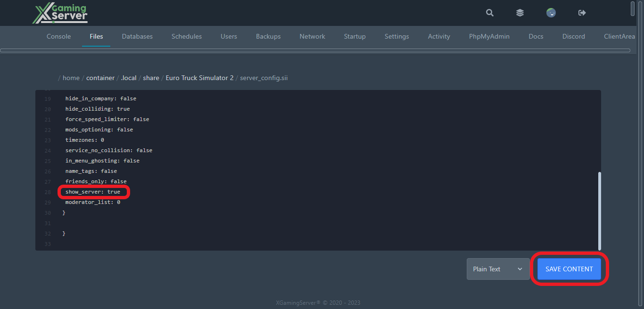This screenshot has width=644, height=309.
Task: Open the Databases tab
Action: tap(137, 36)
